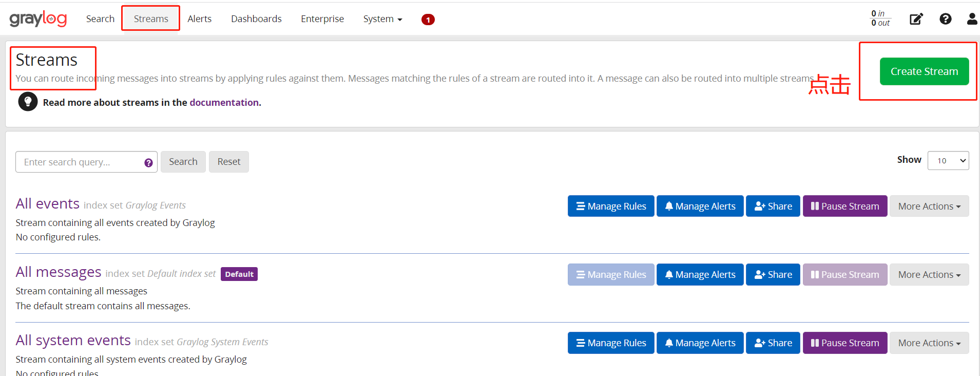Open the user profile icon
Image resolution: width=980 pixels, height=376 pixels.
point(972,19)
